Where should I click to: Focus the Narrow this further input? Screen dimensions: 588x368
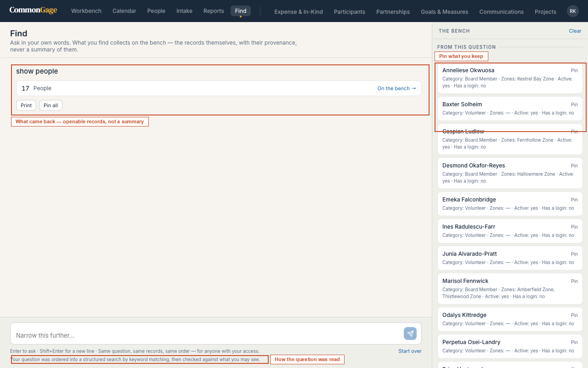(x=207, y=333)
